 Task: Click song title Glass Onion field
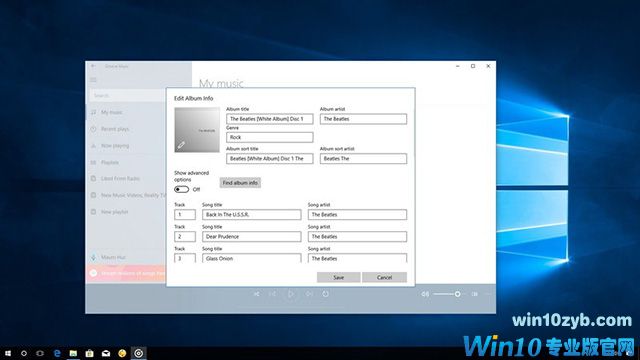click(x=251, y=258)
